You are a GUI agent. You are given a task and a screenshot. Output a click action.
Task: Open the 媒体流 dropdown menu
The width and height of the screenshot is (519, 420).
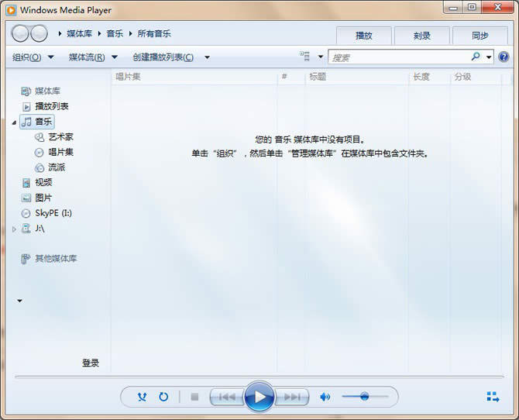92,57
